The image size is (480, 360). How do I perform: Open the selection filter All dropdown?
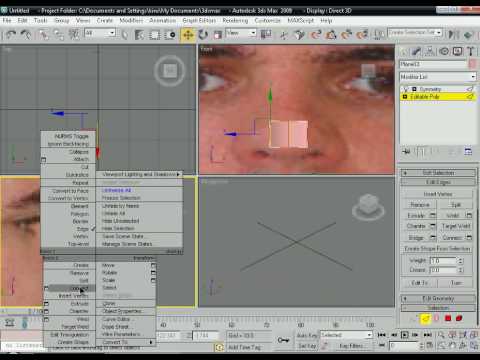[x=100, y=33]
